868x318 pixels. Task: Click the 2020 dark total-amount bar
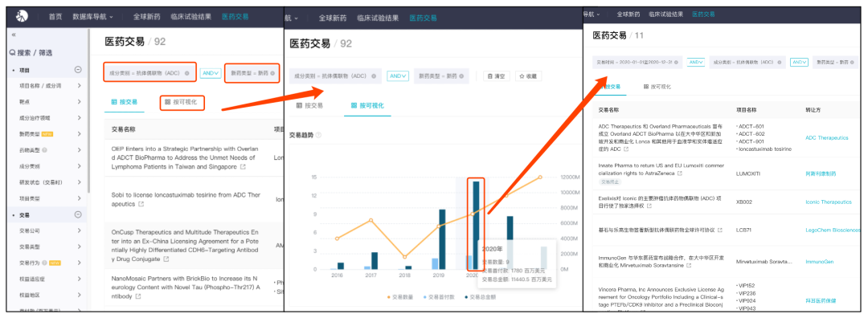(x=476, y=225)
